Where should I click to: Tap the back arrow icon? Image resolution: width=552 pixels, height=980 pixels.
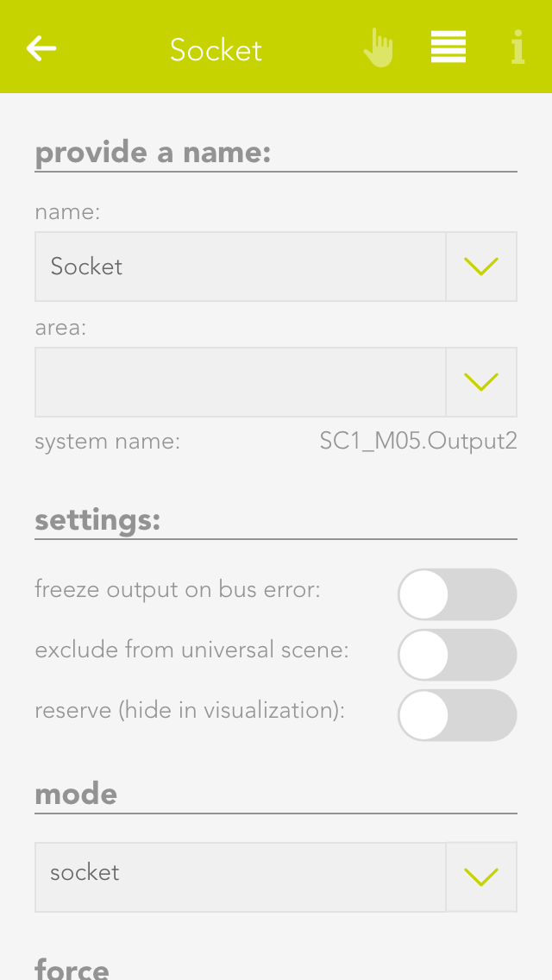point(41,48)
